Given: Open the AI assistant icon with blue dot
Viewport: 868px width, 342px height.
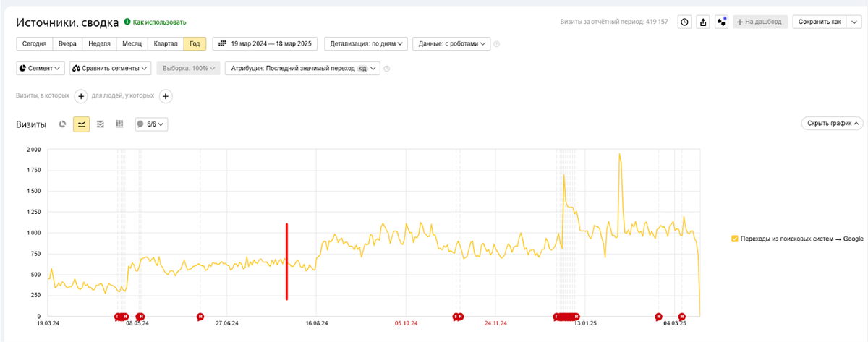Looking at the screenshot, I should pos(721,22).
